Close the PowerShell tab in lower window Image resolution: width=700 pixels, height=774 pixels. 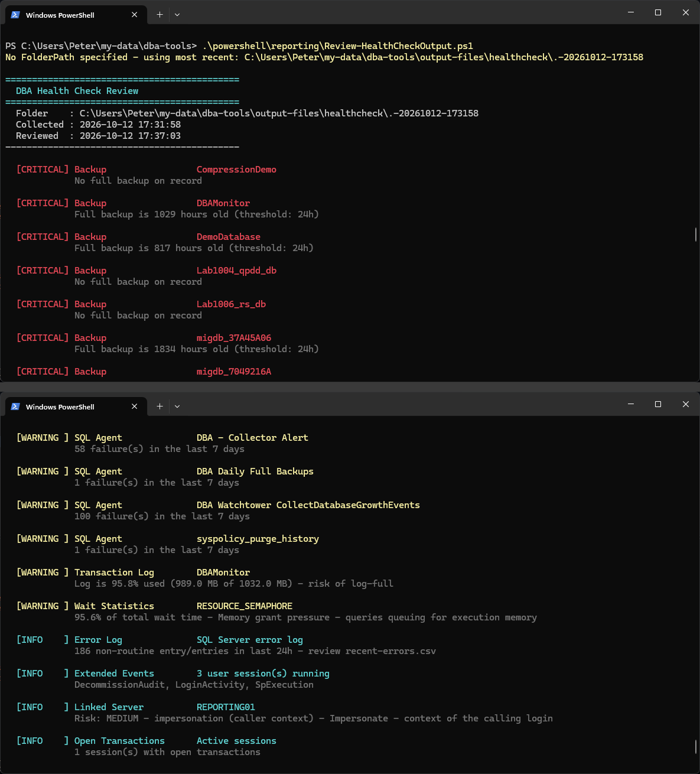[x=134, y=406]
